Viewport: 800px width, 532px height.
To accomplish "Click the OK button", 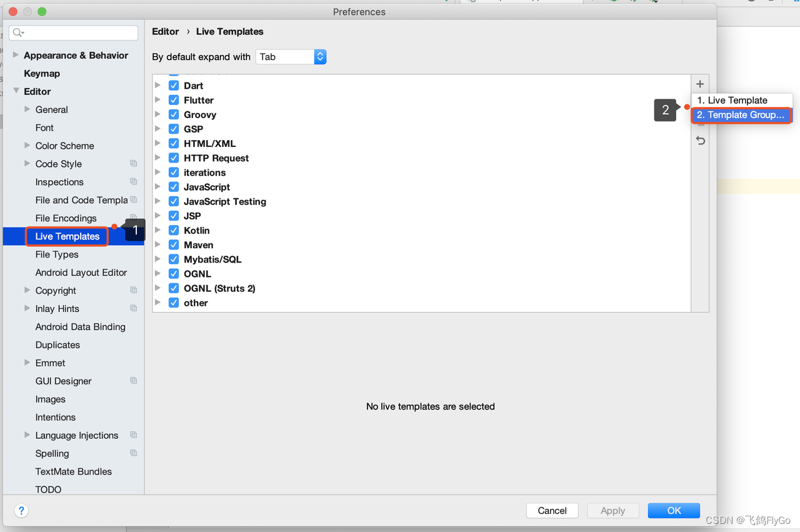I will pos(674,511).
